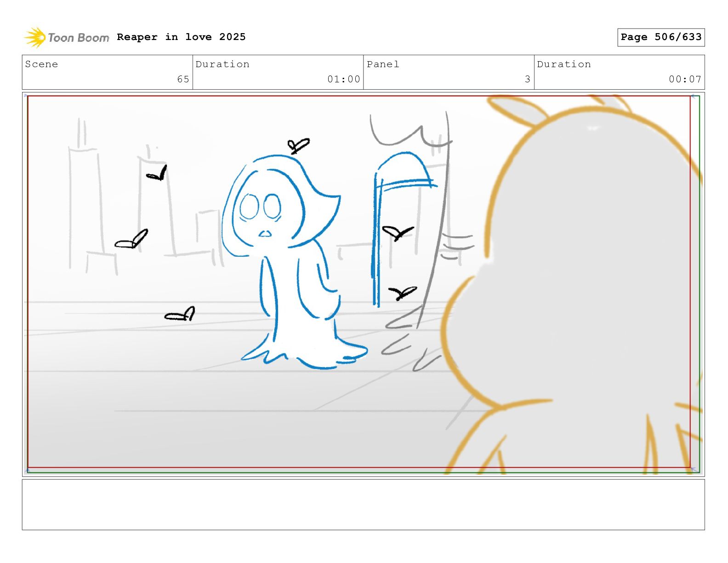The height and width of the screenshot is (563, 728).
Task: Click the 'Scene' header label
Action: [x=42, y=64]
